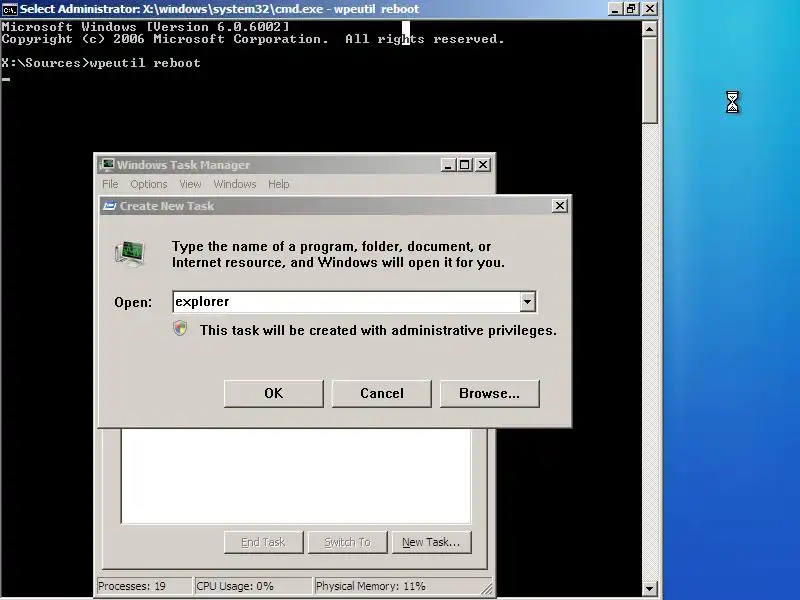This screenshot has height=600, width=800.
Task: Click the CPU Usage: 0% status entry
Action: 253,586
